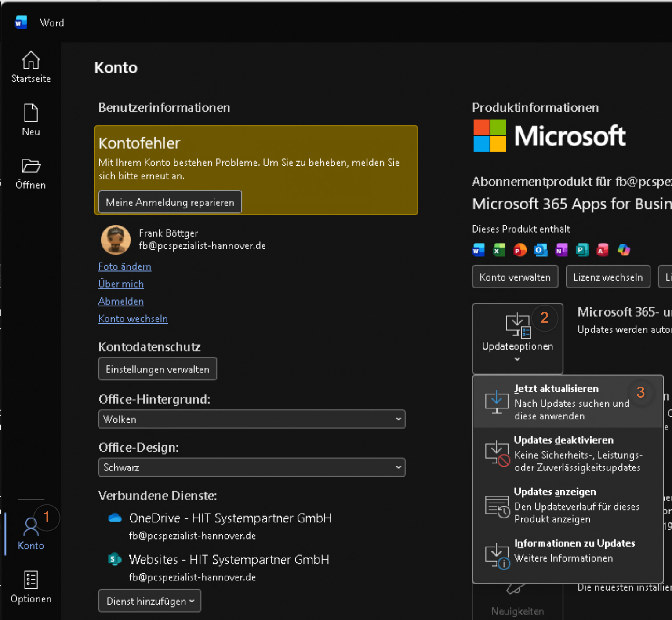Open the Startseite home icon
This screenshot has width=672, height=620.
pyautogui.click(x=31, y=61)
